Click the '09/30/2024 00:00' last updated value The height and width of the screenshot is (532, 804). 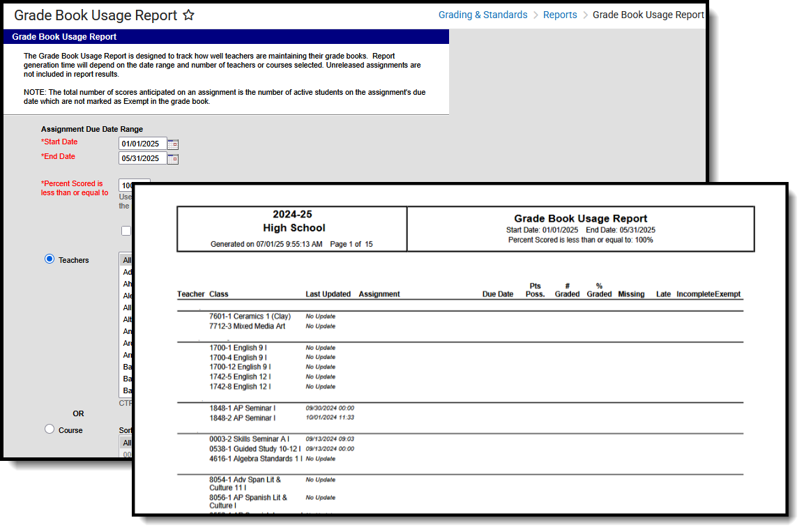tap(330, 409)
